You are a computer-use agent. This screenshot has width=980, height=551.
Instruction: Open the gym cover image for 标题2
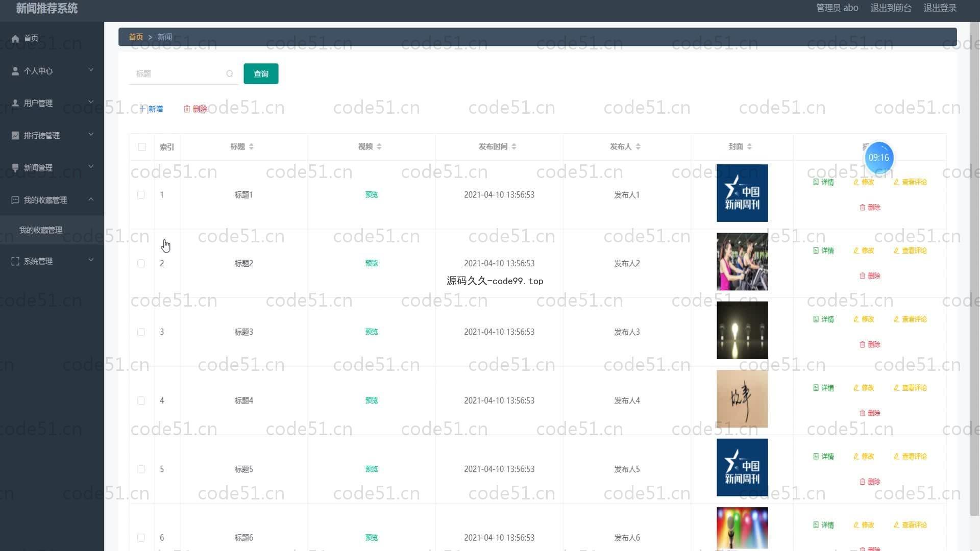(x=742, y=262)
